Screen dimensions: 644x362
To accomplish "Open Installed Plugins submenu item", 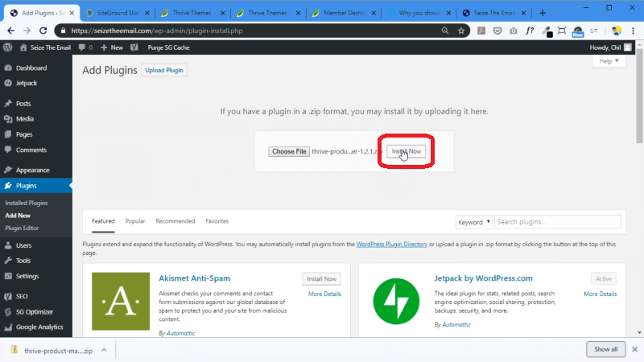I will pyautogui.click(x=27, y=204).
